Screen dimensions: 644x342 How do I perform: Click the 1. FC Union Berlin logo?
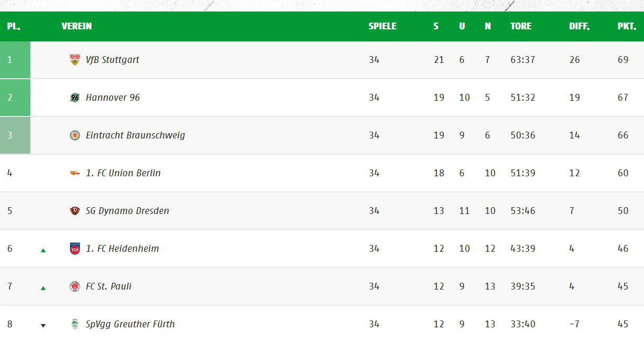pos(75,173)
